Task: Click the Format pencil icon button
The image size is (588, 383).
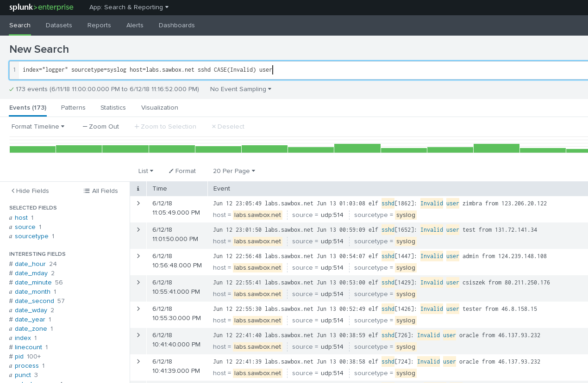Action: 182,171
